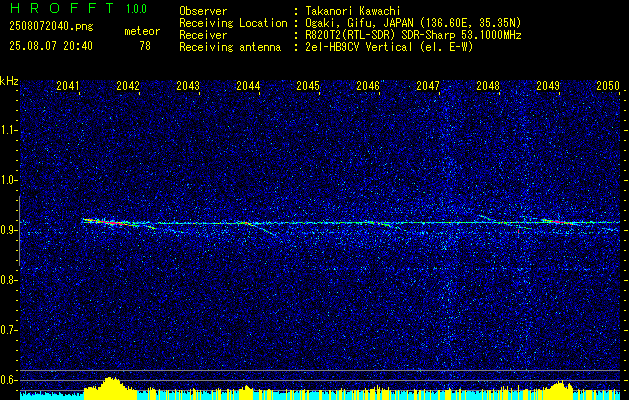629x400 pixels.
Task: Click the Receiving antenna label
Action: [x=230, y=47]
